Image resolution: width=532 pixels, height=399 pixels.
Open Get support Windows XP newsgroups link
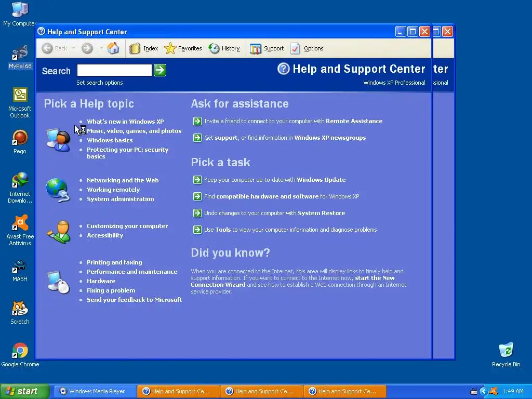tap(285, 138)
